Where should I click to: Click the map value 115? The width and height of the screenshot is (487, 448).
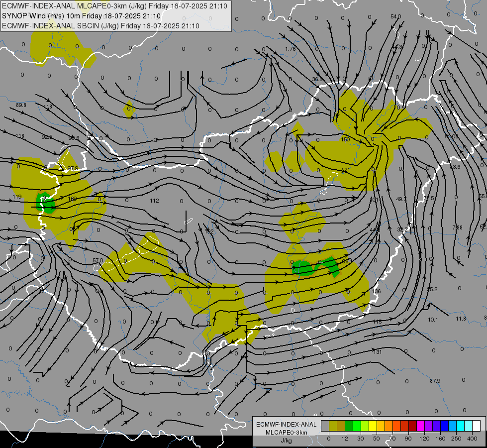(378, 322)
